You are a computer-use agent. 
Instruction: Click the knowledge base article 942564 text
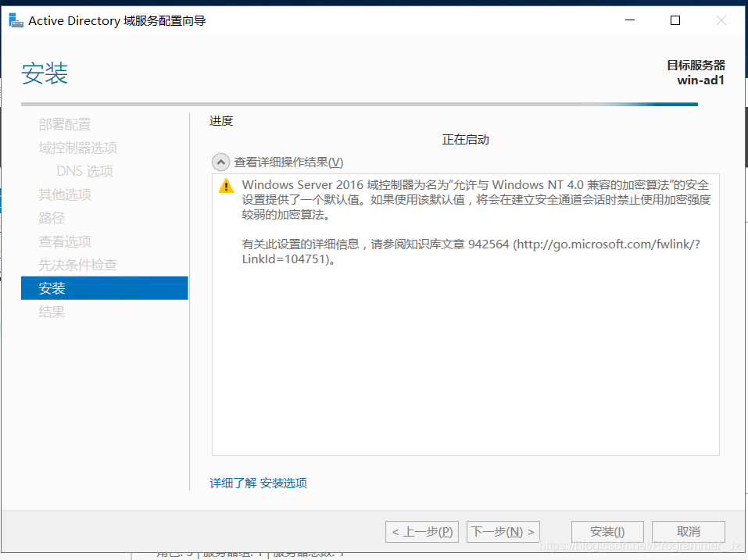(x=471, y=251)
